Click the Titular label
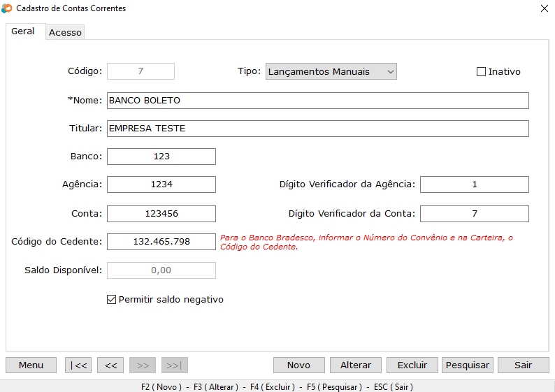The height and width of the screenshot is (392, 555). tap(86, 129)
